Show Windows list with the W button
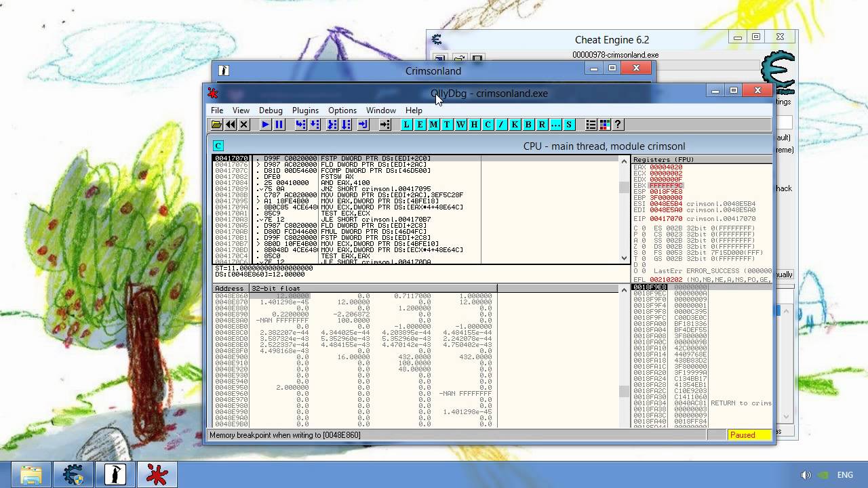The width and height of the screenshot is (868, 488). click(460, 125)
